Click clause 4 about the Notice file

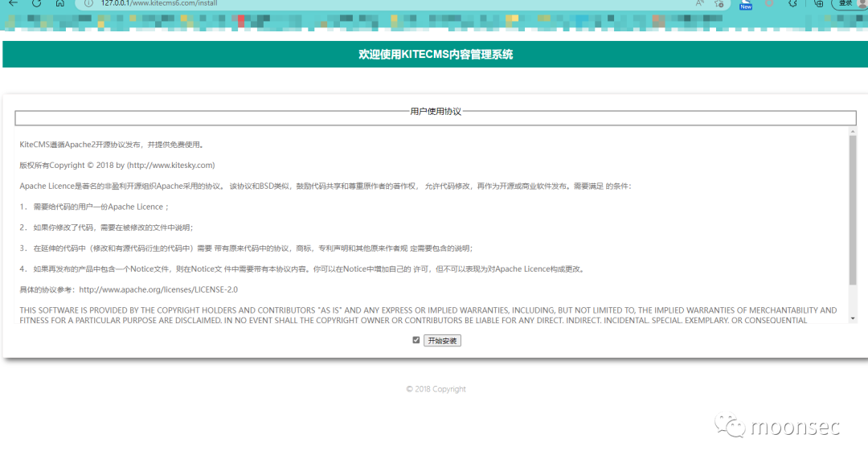click(302, 269)
